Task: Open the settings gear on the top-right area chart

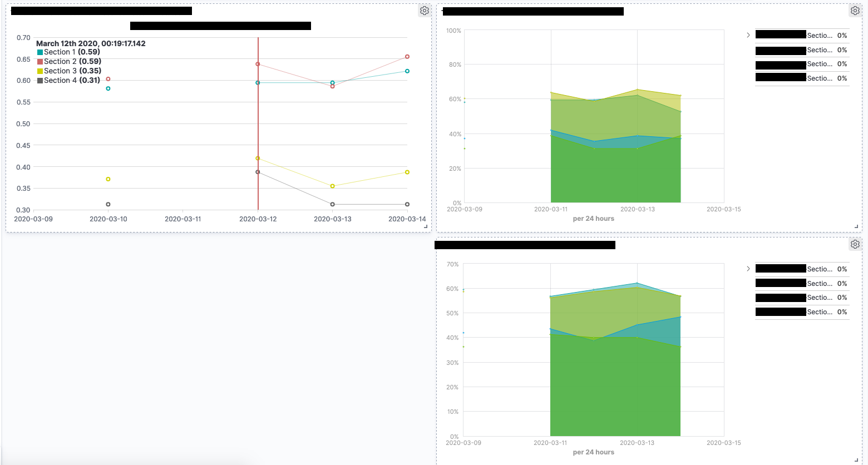Action: point(855,10)
